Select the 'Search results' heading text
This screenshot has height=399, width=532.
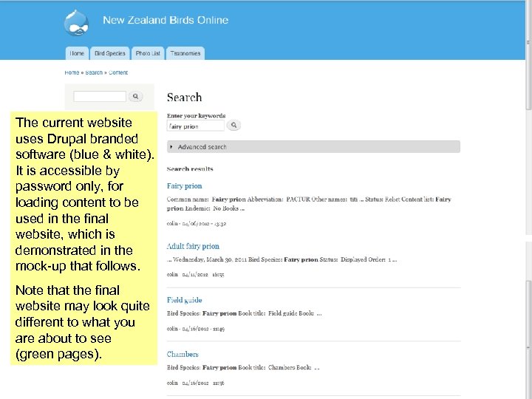coord(190,168)
